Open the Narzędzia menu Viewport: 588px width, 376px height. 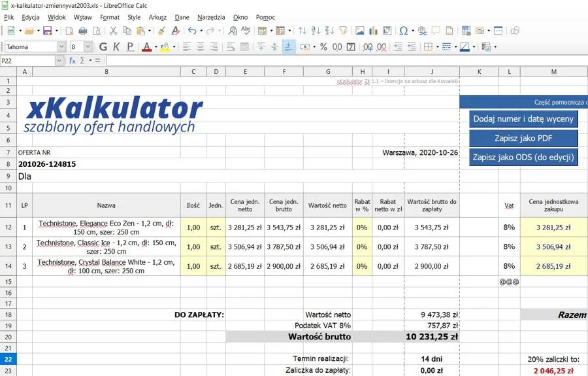coord(210,17)
